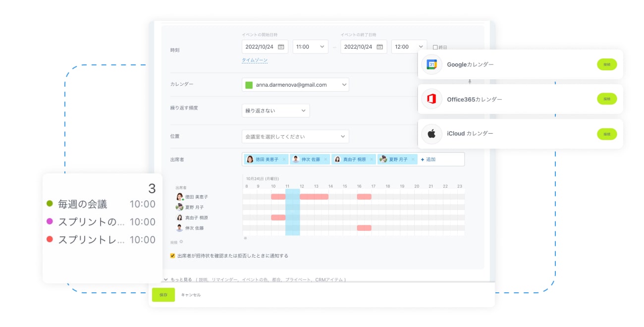Open the 11:00 start time dropdown

pos(310,47)
